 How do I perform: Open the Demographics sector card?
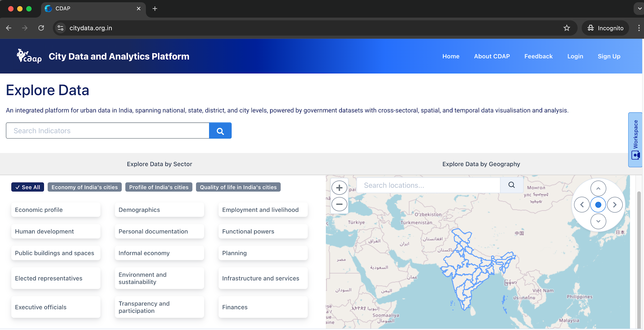(159, 210)
